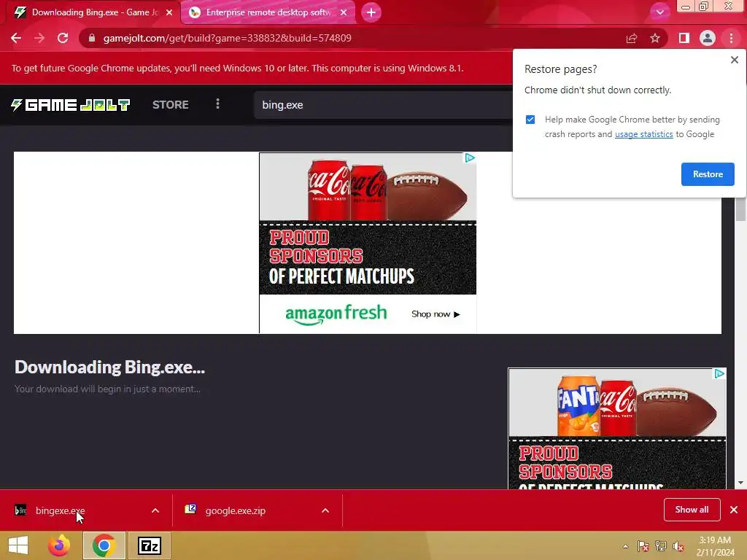This screenshot has width=747, height=560.
Task: Open the STORE section
Action: point(171,105)
